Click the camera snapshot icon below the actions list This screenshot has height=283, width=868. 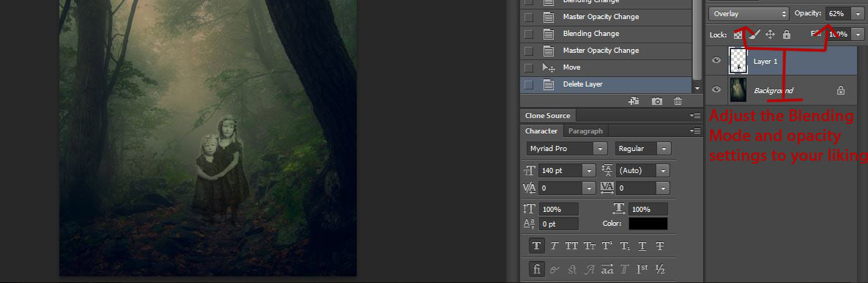tap(656, 100)
